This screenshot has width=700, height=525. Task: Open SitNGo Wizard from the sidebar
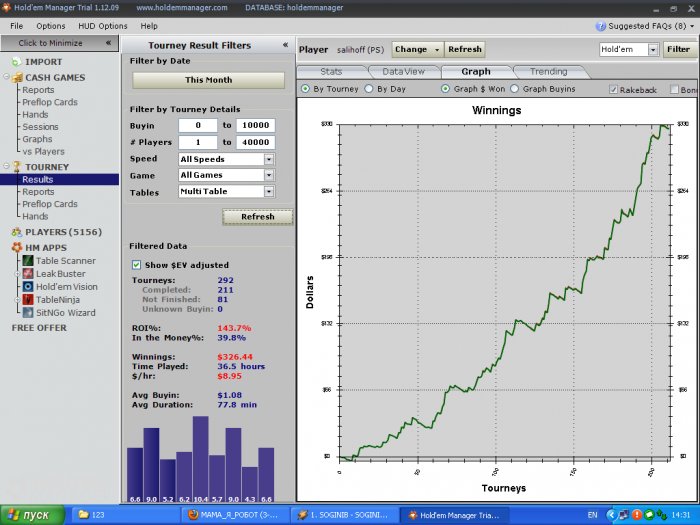pyautogui.click(x=28, y=312)
